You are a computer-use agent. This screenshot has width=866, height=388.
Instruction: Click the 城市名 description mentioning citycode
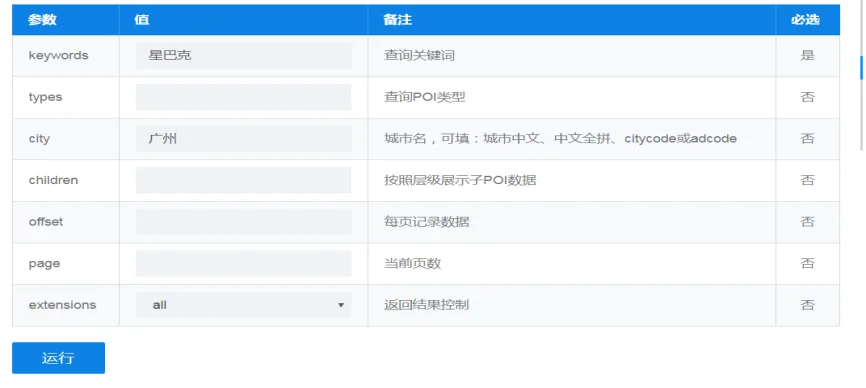click(x=561, y=139)
